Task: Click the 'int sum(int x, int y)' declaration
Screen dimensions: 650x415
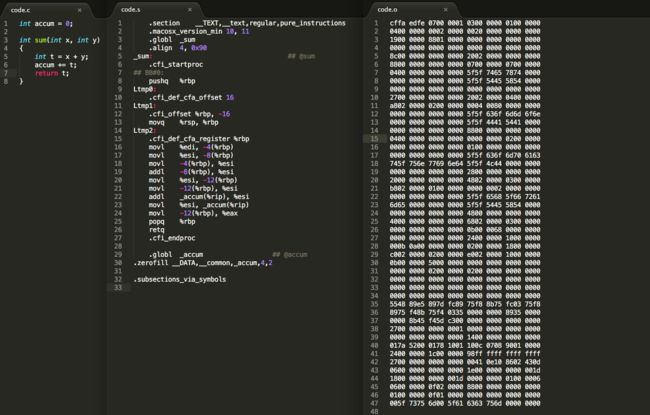Action: (60, 40)
